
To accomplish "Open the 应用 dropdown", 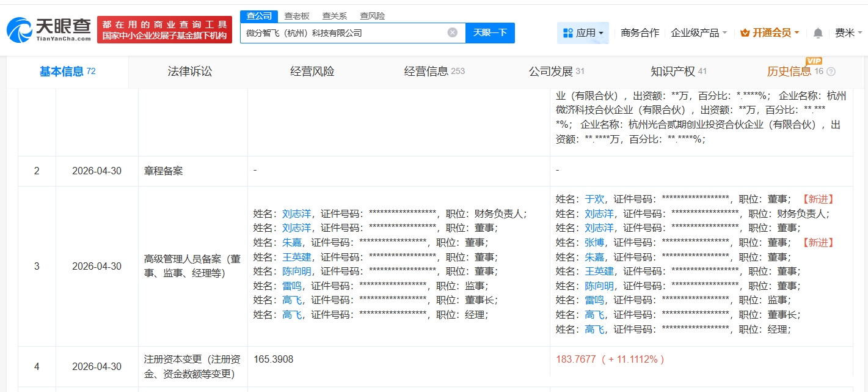I will click(583, 33).
